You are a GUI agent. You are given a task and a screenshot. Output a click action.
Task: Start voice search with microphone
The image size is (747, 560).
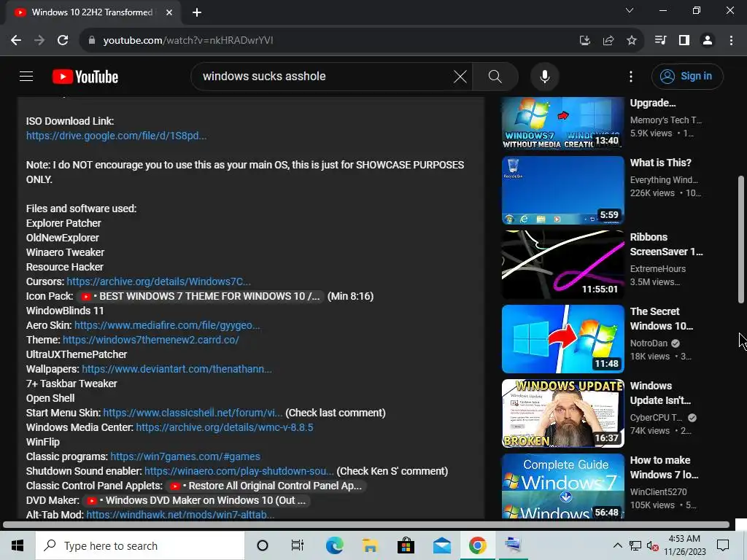click(544, 76)
